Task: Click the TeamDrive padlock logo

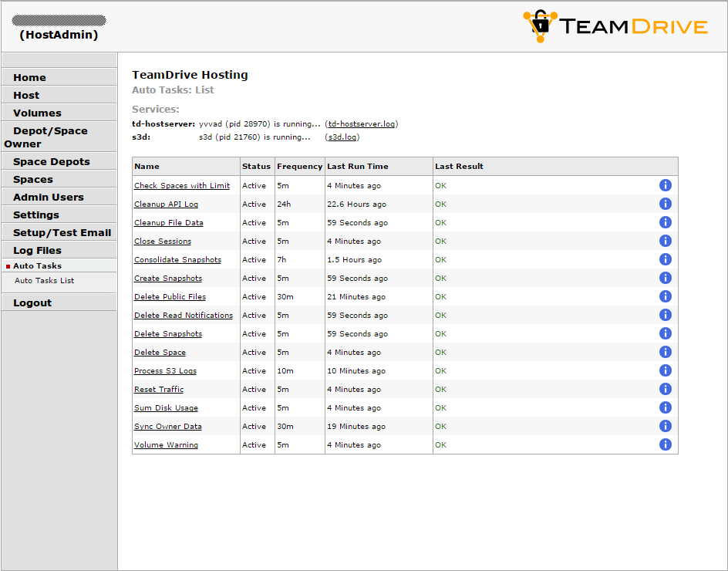Action: (x=538, y=25)
